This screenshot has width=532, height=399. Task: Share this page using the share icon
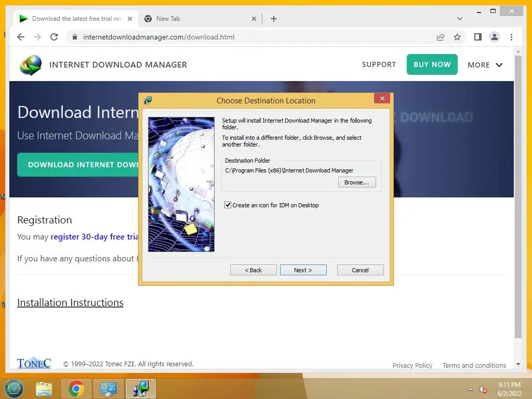[441, 37]
